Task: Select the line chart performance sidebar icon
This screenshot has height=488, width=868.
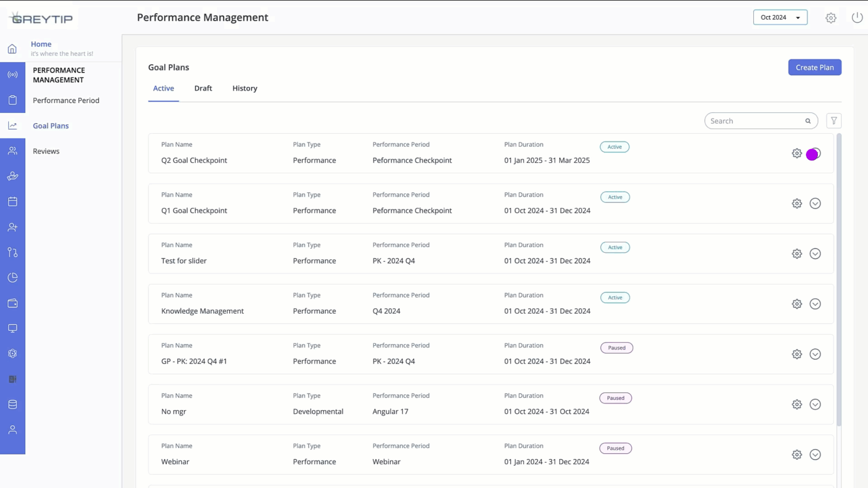Action: [13, 126]
